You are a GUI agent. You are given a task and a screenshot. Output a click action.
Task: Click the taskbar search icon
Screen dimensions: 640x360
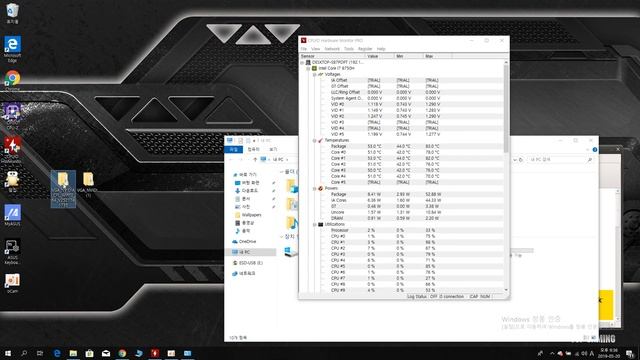pos(24,353)
